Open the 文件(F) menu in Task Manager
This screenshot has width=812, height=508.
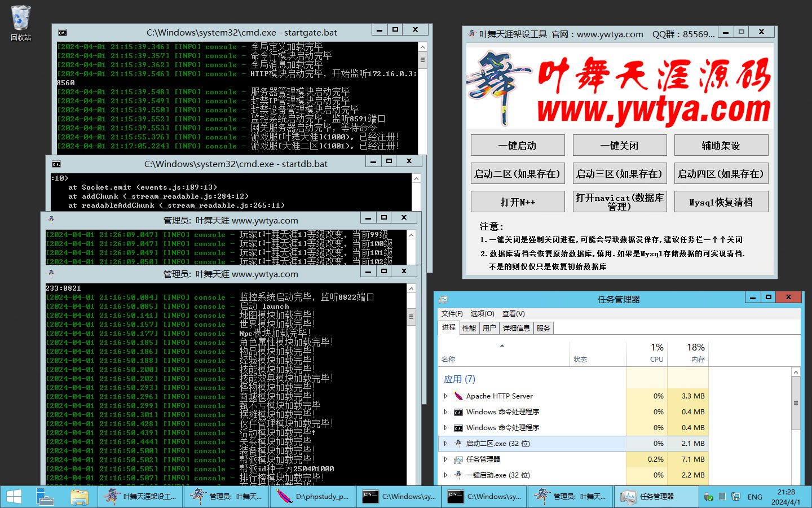452,314
